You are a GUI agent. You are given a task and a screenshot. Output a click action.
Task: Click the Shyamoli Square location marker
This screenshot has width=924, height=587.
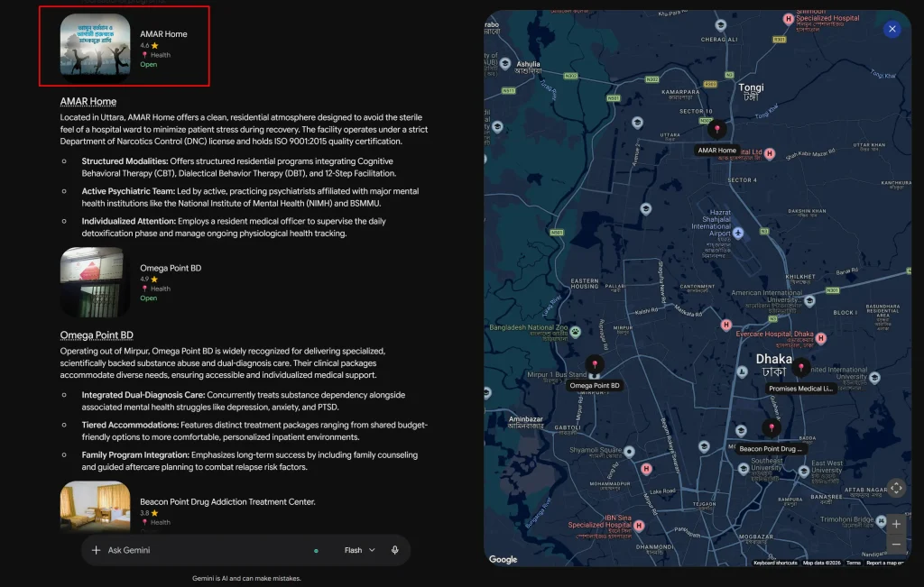point(629,452)
